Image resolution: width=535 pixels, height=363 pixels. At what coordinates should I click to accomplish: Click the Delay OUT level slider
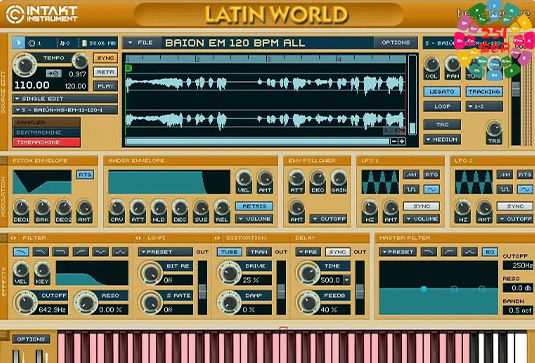tap(360, 288)
